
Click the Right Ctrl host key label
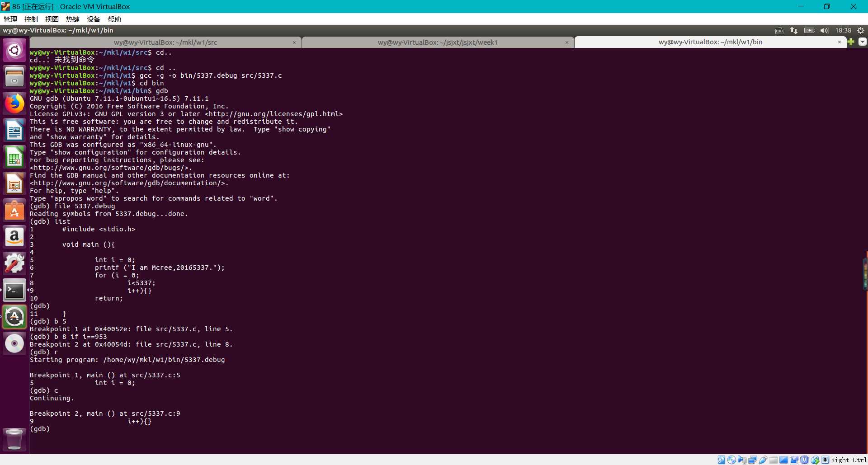(x=849, y=460)
